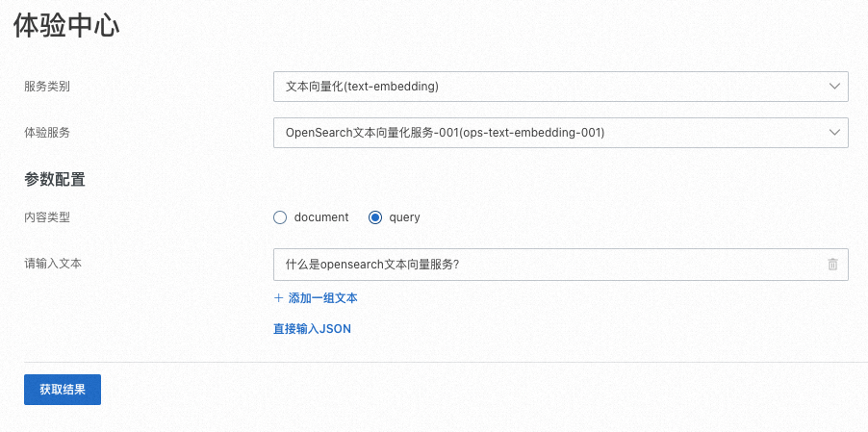Screen dimensions: 868x432
Task: Click the 体验服务 field label
Action: (47, 133)
